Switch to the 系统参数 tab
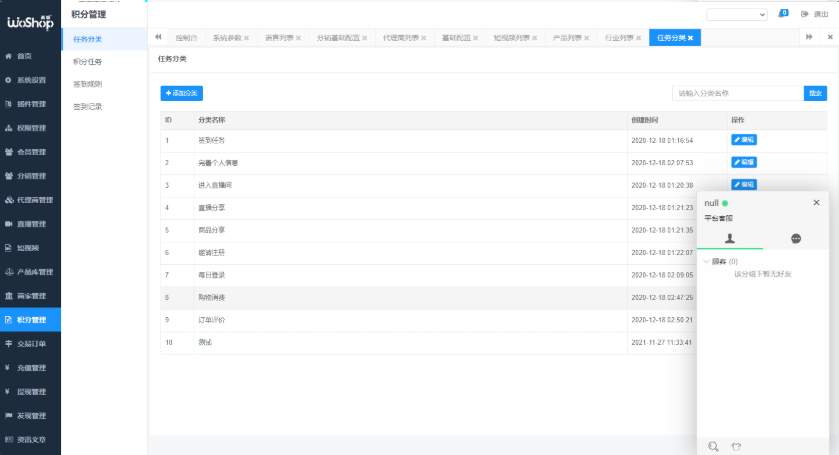 coord(227,38)
